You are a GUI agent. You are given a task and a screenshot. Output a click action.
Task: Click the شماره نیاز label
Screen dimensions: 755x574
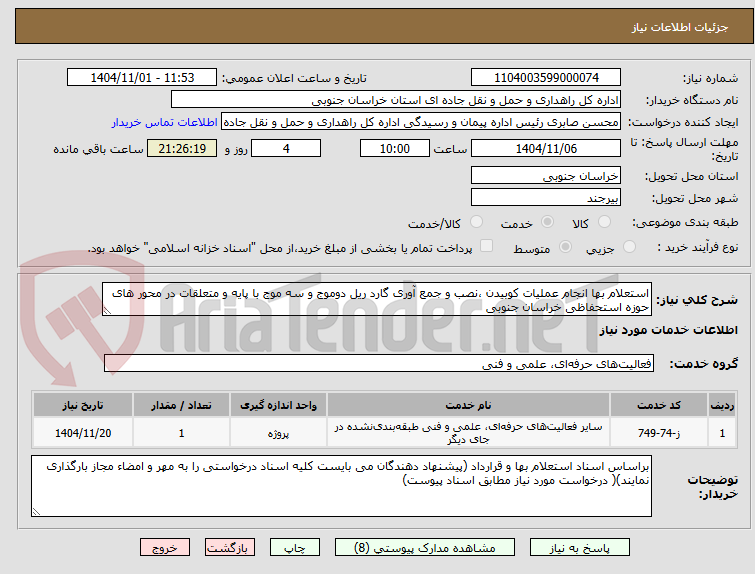click(710, 78)
